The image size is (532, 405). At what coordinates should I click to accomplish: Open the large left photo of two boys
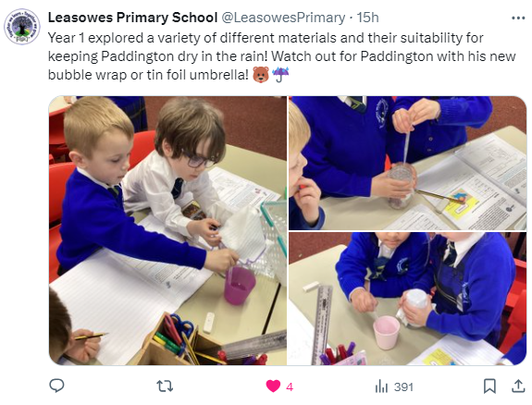pyautogui.click(x=167, y=230)
